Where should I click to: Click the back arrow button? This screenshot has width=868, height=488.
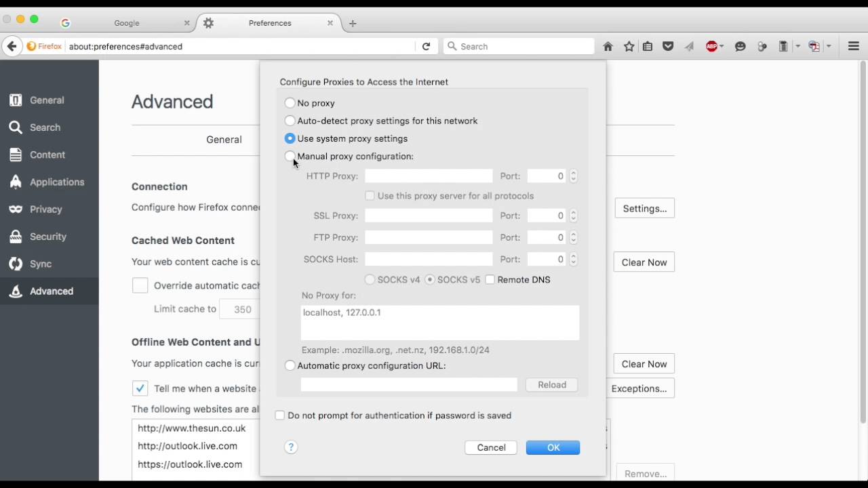(x=12, y=47)
